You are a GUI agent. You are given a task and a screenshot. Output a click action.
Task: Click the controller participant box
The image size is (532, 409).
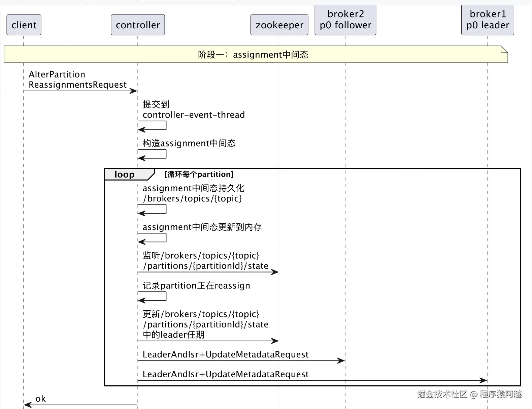coord(138,25)
